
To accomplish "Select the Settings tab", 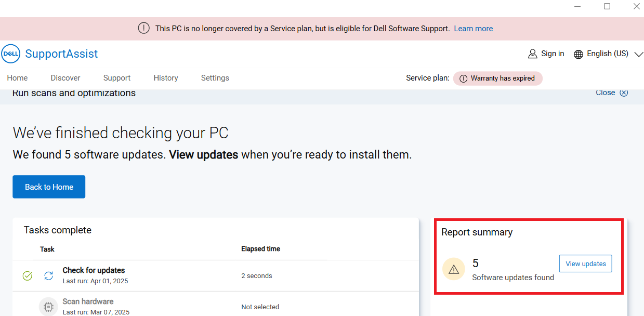I will pyautogui.click(x=215, y=78).
